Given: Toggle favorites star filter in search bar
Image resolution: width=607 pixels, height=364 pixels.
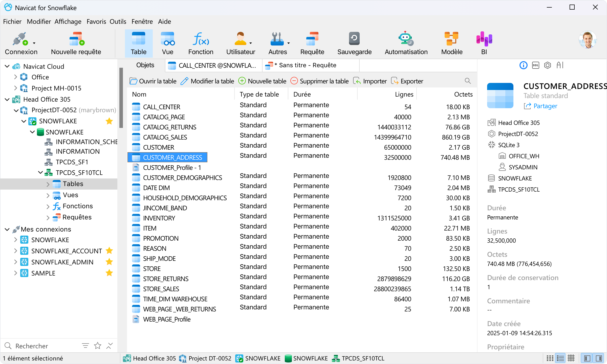Looking at the screenshot, I should (98, 346).
